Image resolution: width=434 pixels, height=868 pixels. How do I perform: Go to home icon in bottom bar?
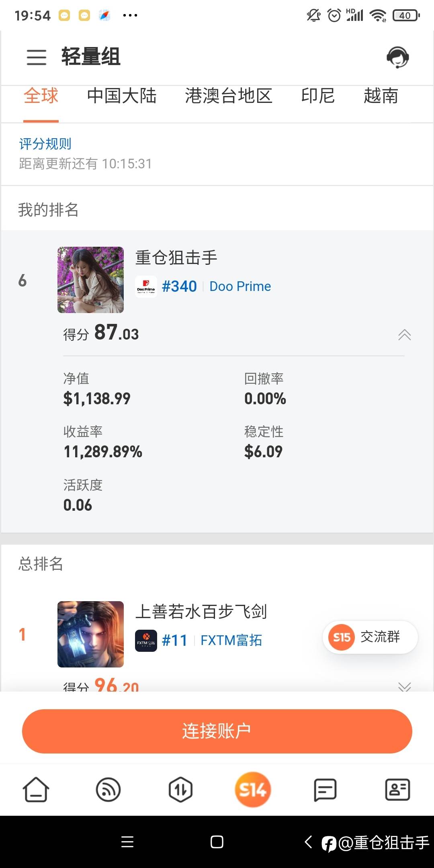coord(36,790)
